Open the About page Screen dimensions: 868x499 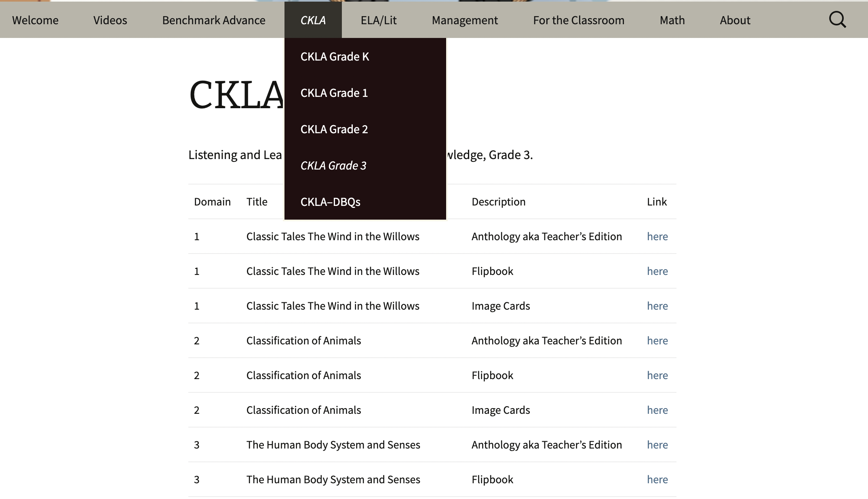tap(735, 20)
